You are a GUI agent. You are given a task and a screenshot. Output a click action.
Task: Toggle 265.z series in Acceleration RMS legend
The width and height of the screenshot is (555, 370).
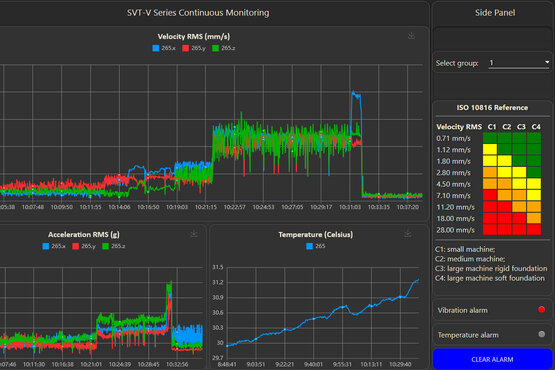pos(114,246)
